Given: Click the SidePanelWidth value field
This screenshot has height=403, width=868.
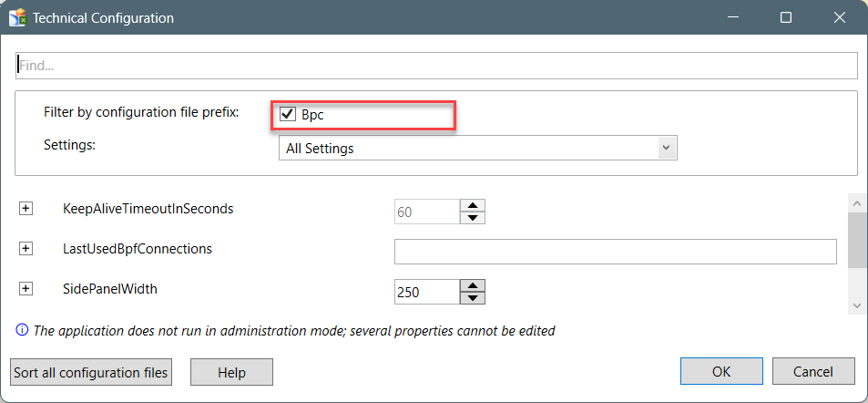Looking at the screenshot, I should click(x=427, y=292).
